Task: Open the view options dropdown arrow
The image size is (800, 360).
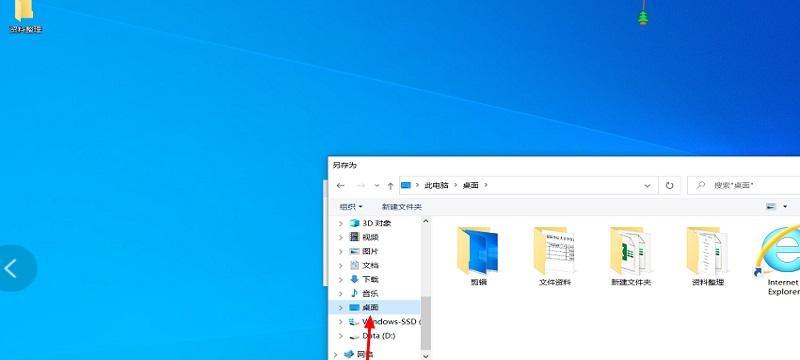Action: pos(785,207)
